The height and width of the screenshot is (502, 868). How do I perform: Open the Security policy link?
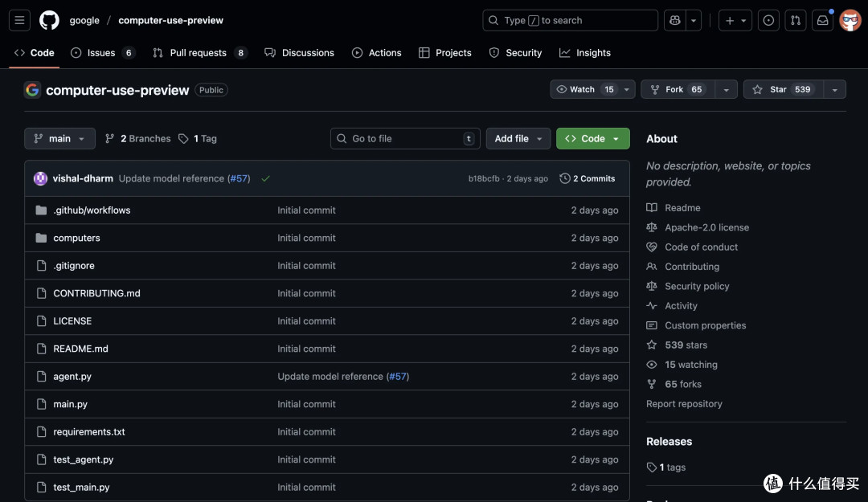(697, 286)
